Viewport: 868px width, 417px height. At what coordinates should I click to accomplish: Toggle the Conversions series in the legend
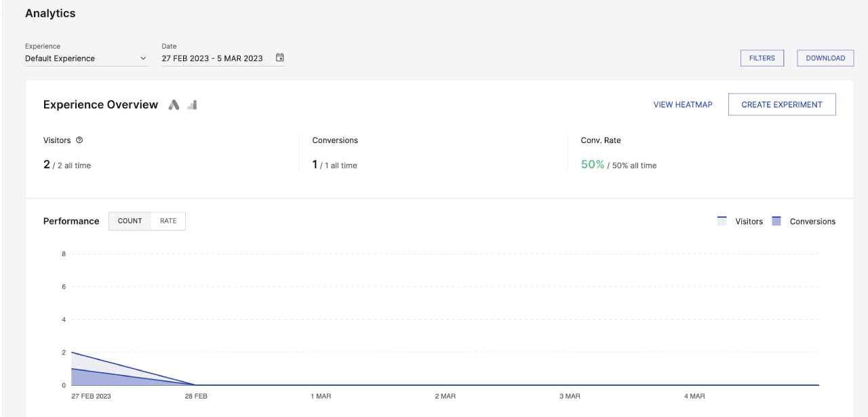coord(812,221)
